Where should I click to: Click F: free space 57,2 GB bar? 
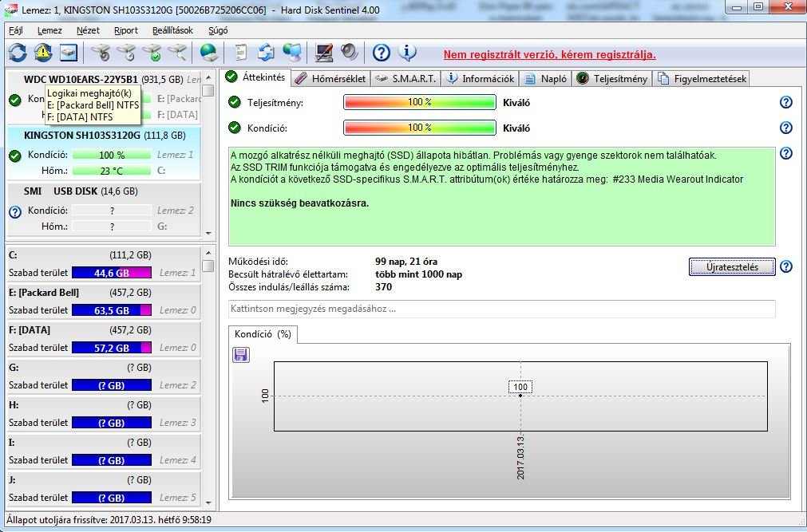tap(112, 348)
